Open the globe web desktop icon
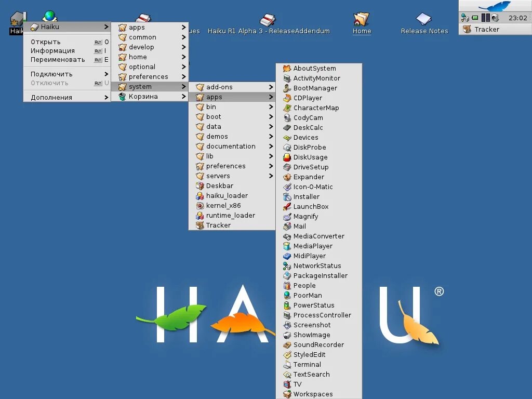The width and height of the screenshot is (532, 399). point(50,16)
